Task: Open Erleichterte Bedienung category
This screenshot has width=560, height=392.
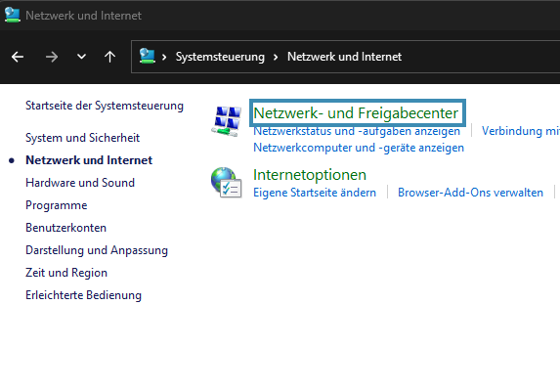Action: [x=84, y=295]
